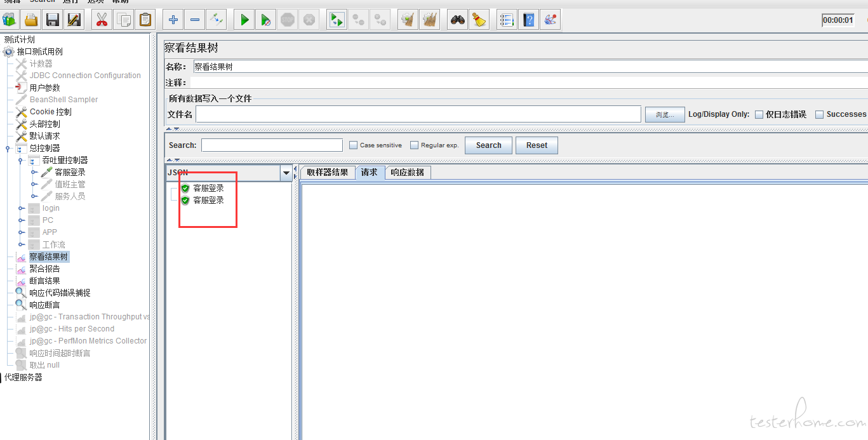Cut the selection with the scissors icon
Viewport: 868px width, 440px height.
point(101,20)
